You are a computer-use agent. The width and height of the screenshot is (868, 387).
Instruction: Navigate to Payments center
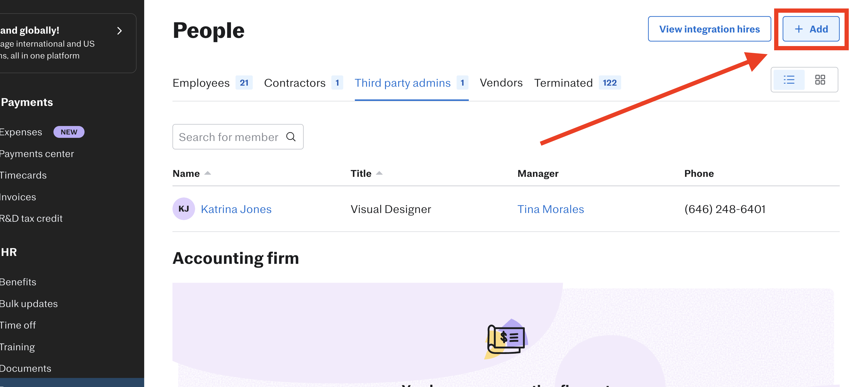pos(37,154)
